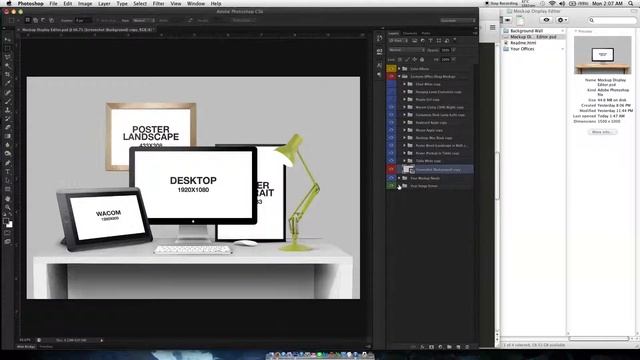The width and height of the screenshot is (640, 360).
Task: Select the Gradient tool
Action: [x=8, y=136]
